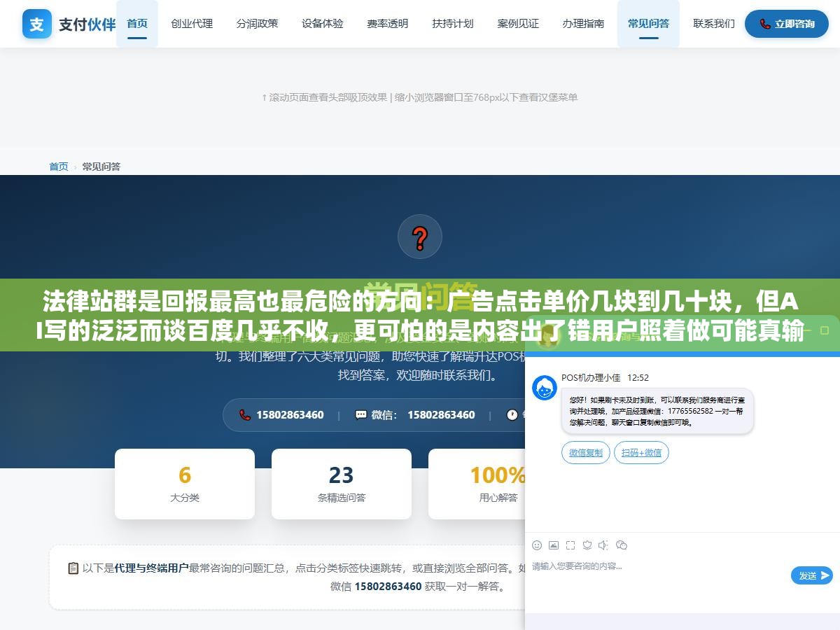Click the red phone icon beside 15802863460
Viewport: 840px width, 630px height.
coord(244,414)
